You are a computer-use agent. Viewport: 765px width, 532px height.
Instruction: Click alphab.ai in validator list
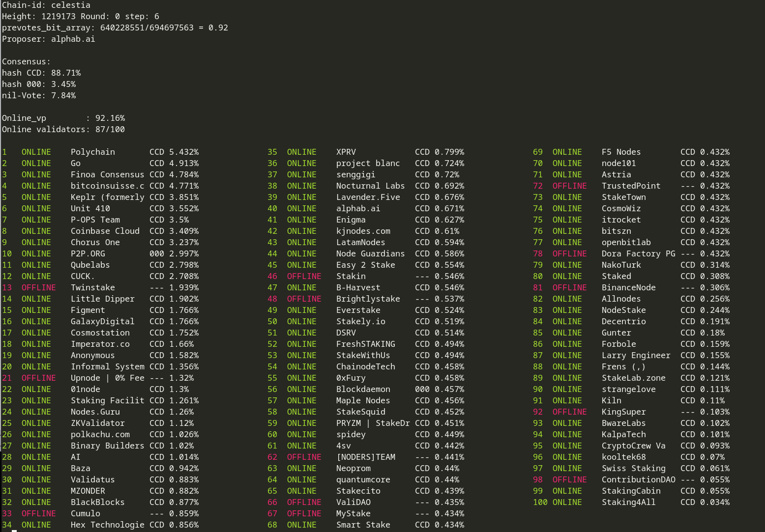point(358,208)
